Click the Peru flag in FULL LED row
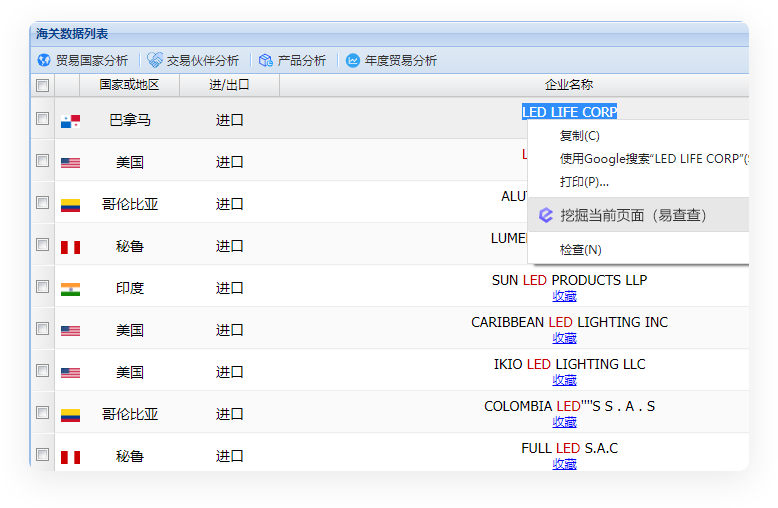Viewport: 778px width, 508px height. [70, 457]
